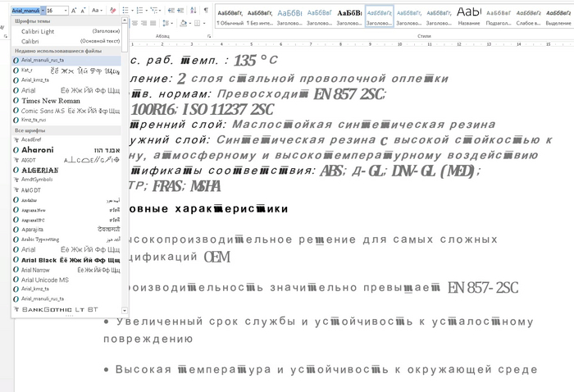This screenshot has width=574, height=392.
Task: Click the bulleted list icon
Action: [126, 11]
